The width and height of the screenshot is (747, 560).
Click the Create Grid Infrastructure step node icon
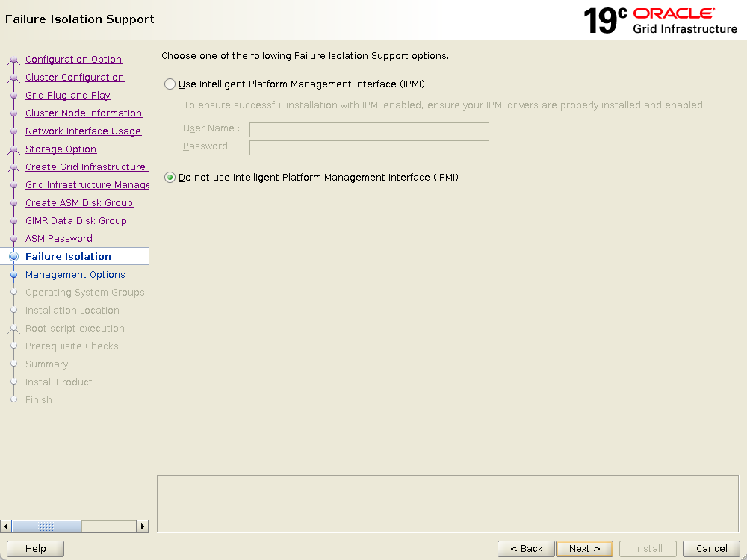click(13, 167)
